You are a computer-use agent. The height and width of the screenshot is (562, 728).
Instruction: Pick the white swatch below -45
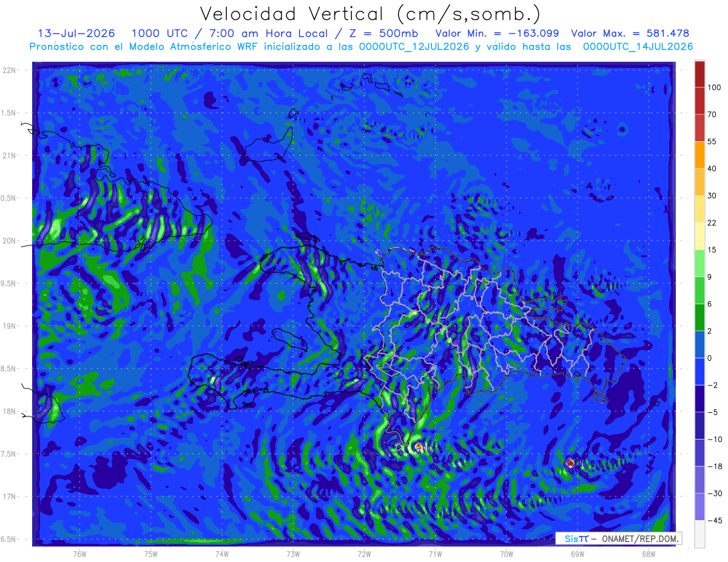click(699, 534)
